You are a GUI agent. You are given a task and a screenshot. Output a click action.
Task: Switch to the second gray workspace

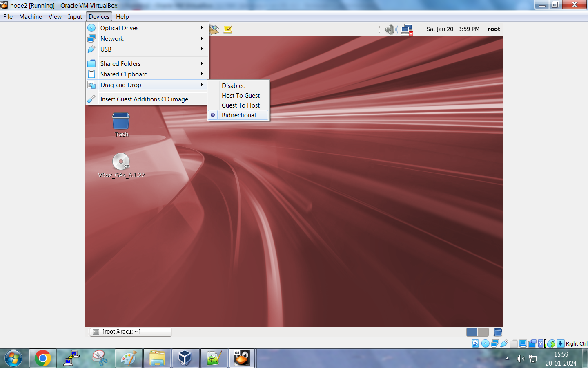tap(483, 332)
